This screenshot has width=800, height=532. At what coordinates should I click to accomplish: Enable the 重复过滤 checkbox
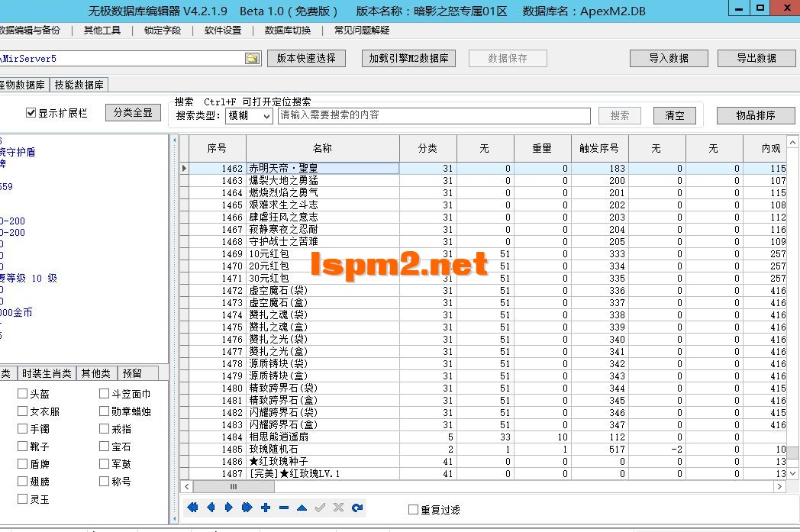(x=413, y=509)
